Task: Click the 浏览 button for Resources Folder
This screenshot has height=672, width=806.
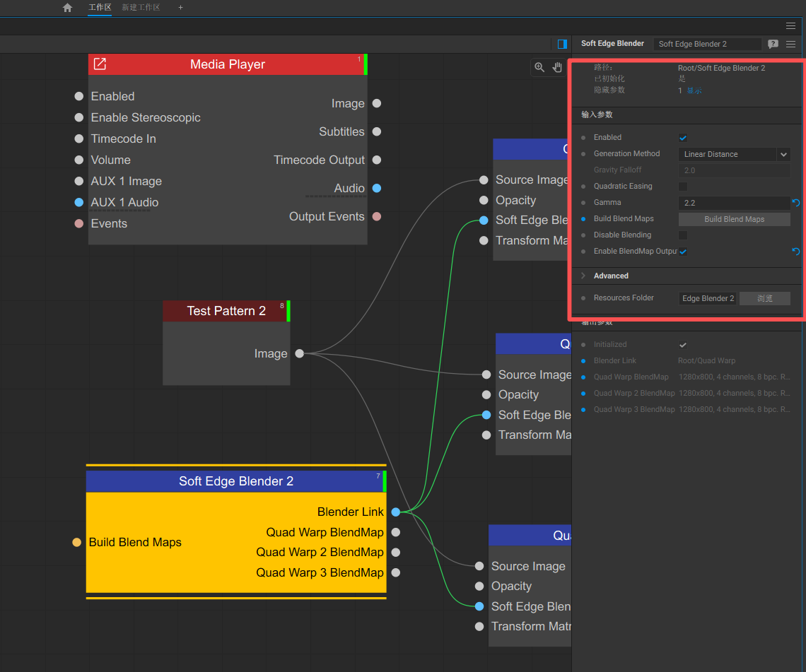Action: coord(764,298)
